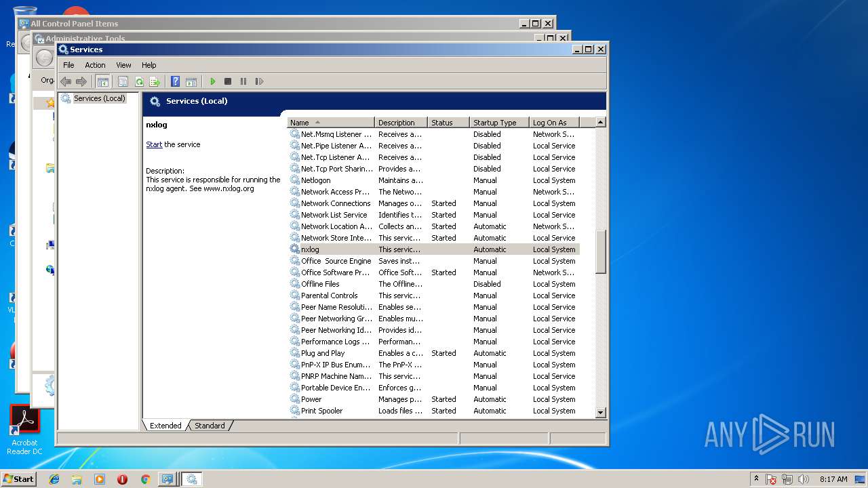Viewport: 868px width, 488px height.
Task: Open Help via blue question mark icon
Action: pos(175,81)
